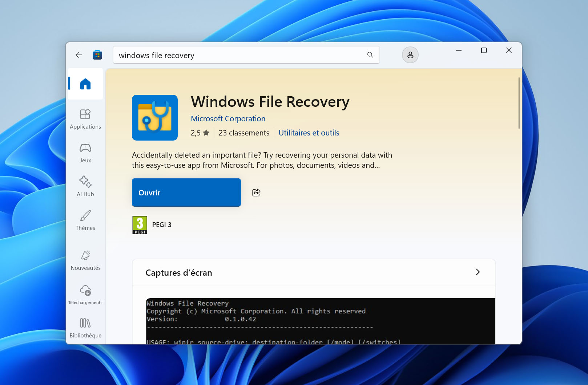Screen dimensions: 588x385
Task: Open the Bibliothèque library section
Action: [85, 328]
